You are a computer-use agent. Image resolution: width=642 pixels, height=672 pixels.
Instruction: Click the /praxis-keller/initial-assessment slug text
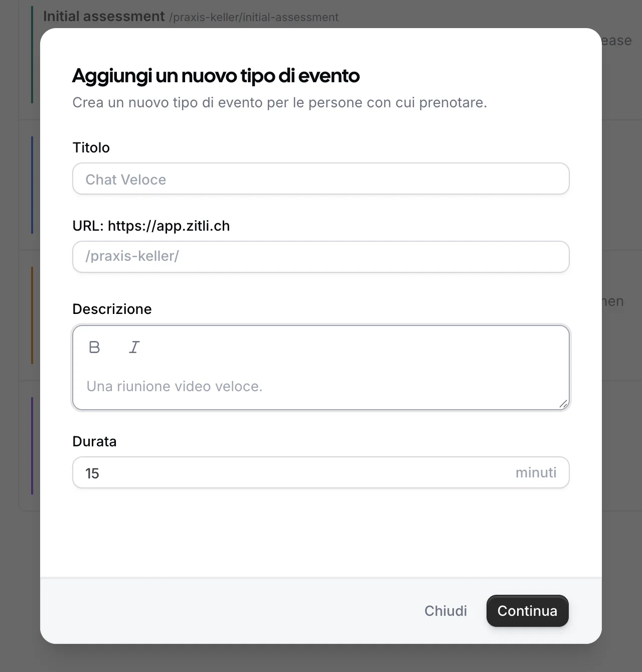[254, 18]
